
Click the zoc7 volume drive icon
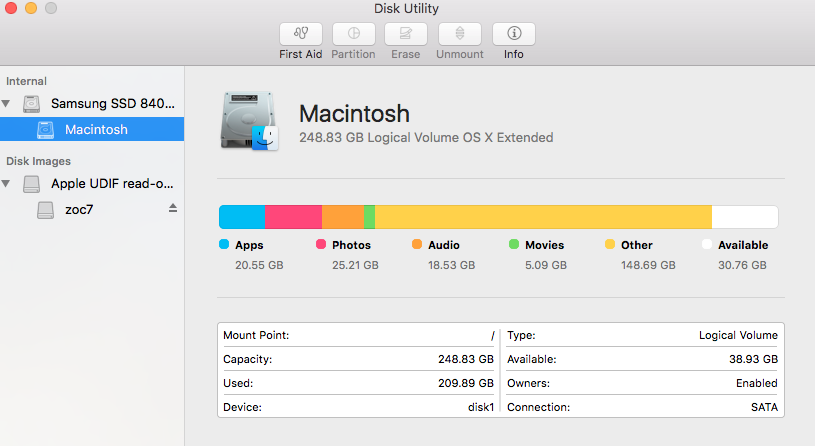pos(45,210)
